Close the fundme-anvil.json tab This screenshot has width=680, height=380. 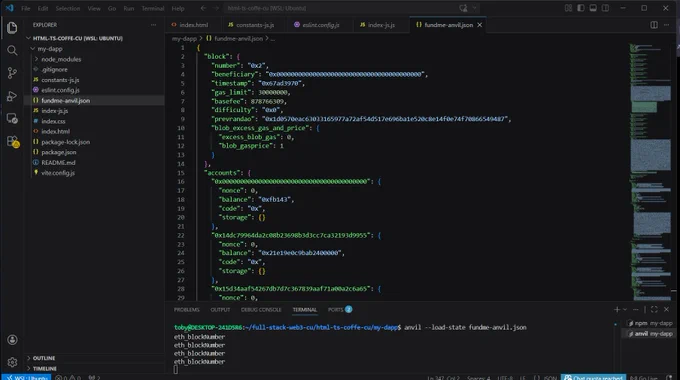point(480,25)
